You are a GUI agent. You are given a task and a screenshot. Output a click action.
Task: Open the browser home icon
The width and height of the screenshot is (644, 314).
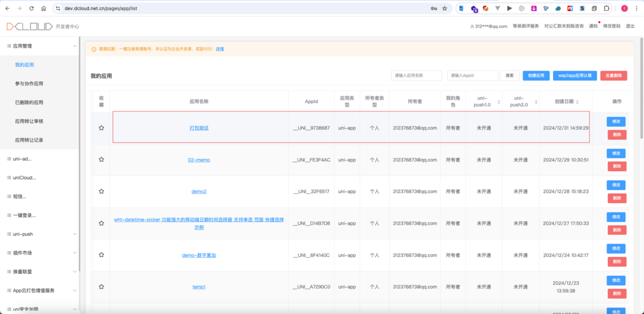click(x=43, y=8)
